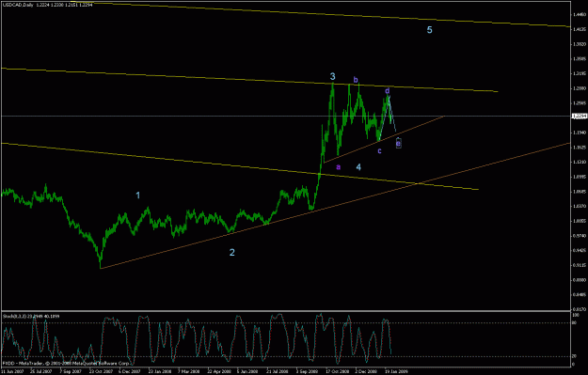Click the stochastic '100' scale label
Viewport: 588px width, 375px height.
point(575,316)
